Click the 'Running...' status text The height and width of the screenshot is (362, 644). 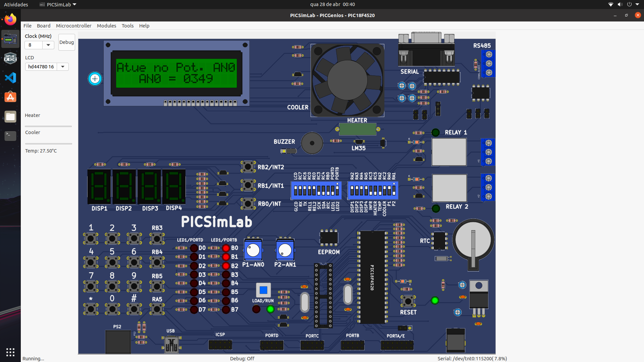tap(33, 358)
